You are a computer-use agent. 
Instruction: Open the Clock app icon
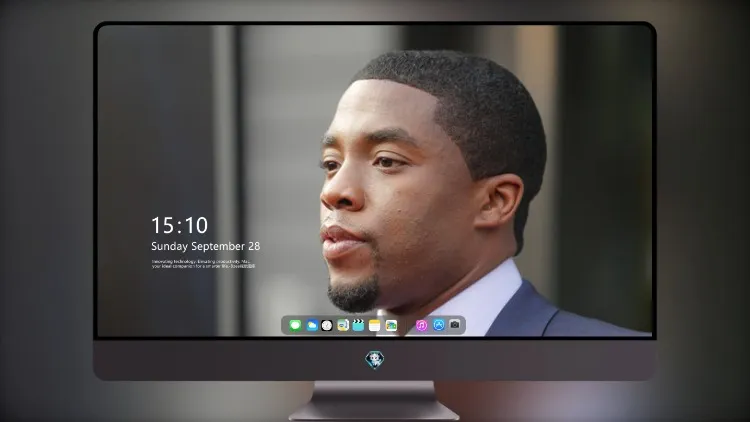[x=327, y=325]
